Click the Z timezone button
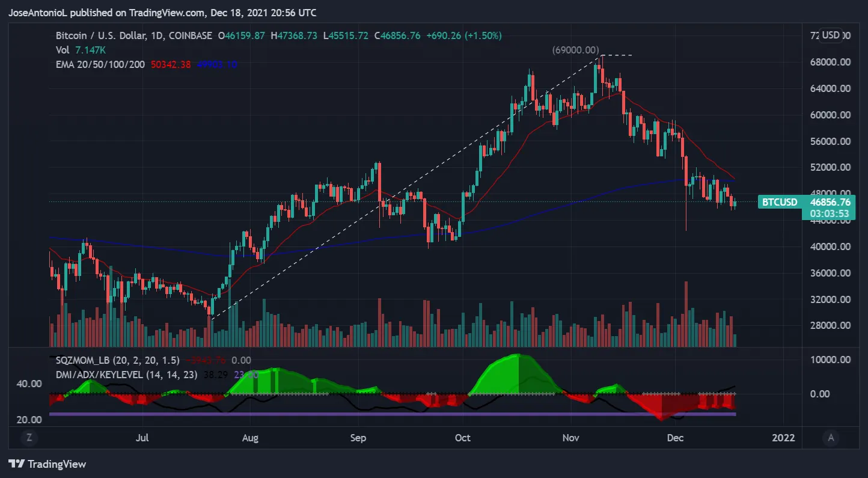Image resolution: width=868 pixels, height=478 pixels. [29, 438]
